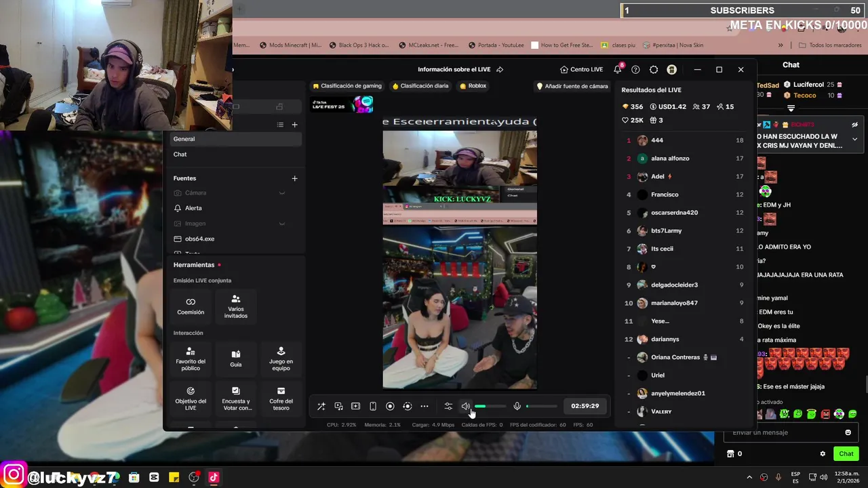The image size is (868, 488).
Task: Click the 02:59:29 live timer
Action: coord(585,406)
